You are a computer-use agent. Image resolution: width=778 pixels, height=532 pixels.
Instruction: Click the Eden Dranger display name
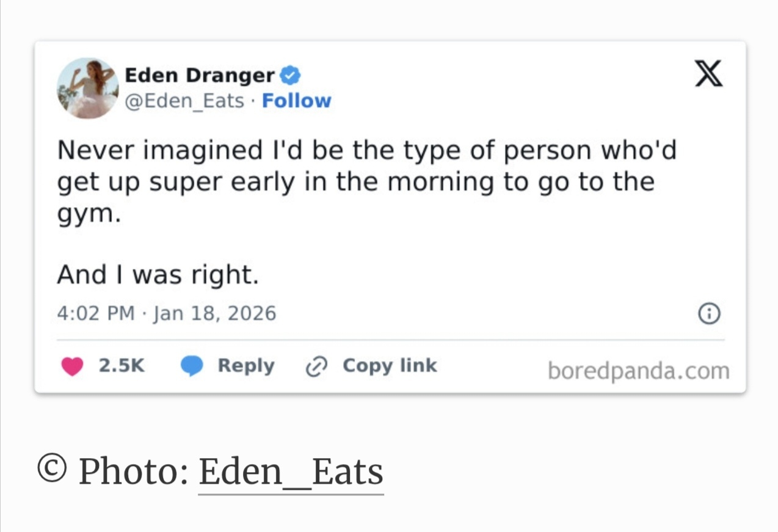coord(200,75)
